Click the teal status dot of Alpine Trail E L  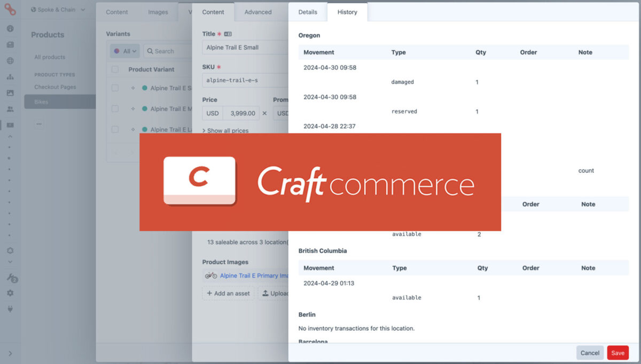pos(145,130)
